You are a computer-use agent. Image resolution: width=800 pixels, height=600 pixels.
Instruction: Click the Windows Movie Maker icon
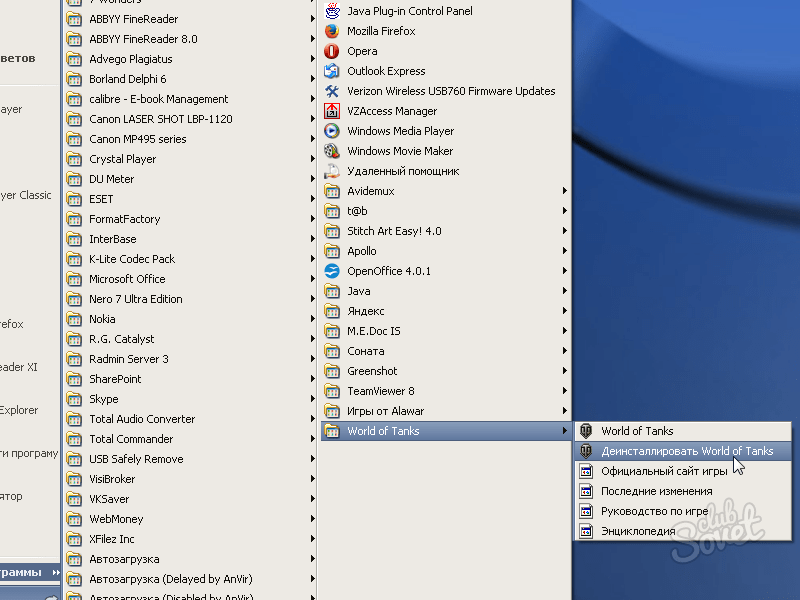click(332, 151)
